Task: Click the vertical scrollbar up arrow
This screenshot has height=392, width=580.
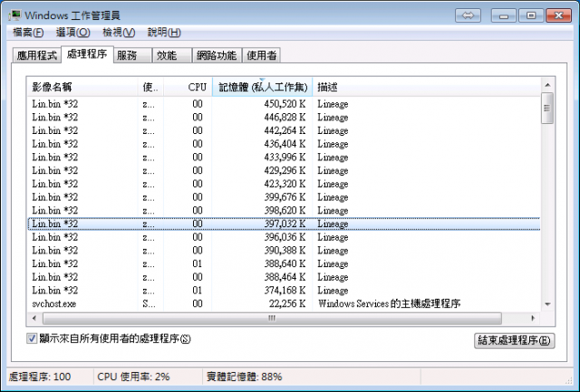Action: pyautogui.click(x=547, y=85)
